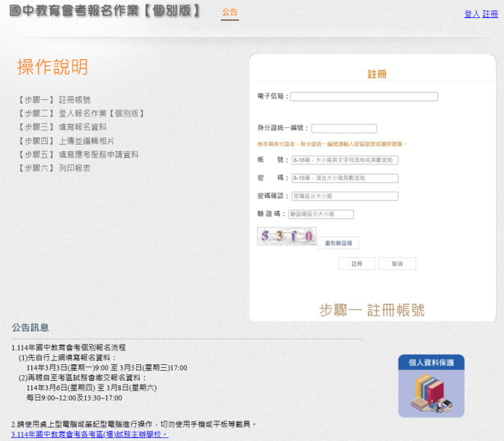Select 步驟五 填寫應考服務申請資料 instruction
The width and height of the screenshot is (504, 441).
(x=77, y=155)
